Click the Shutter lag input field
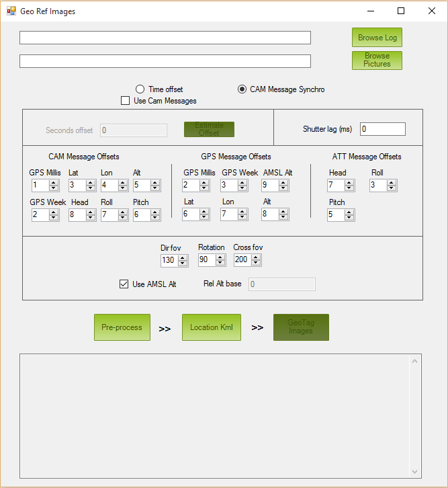This screenshot has height=488, width=448. (x=382, y=129)
